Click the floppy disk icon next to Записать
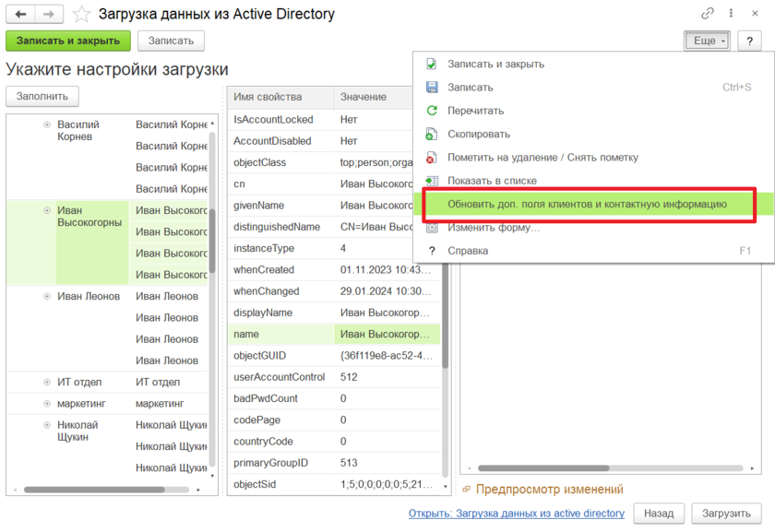Image resolution: width=775 pixels, height=532 pixels. [x=431, y=88]
